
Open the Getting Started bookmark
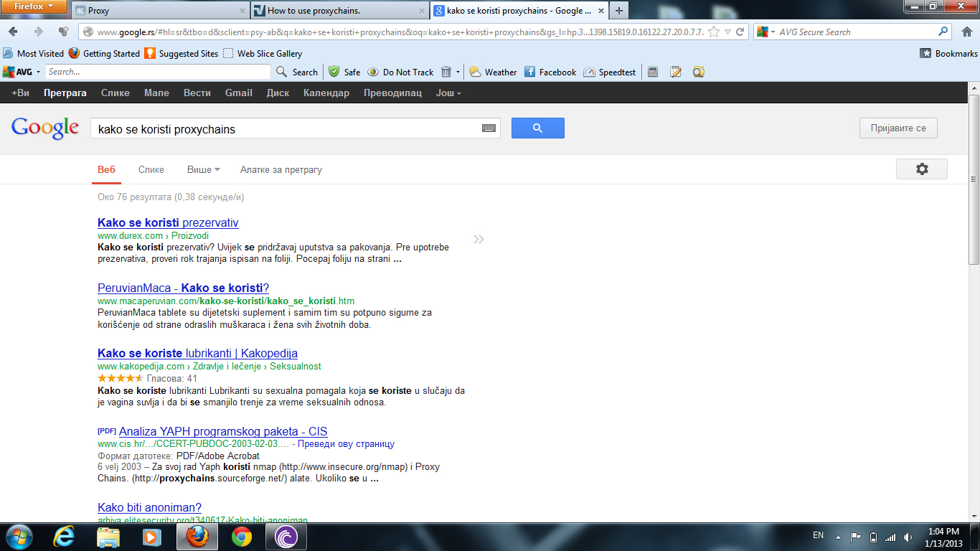104,53
